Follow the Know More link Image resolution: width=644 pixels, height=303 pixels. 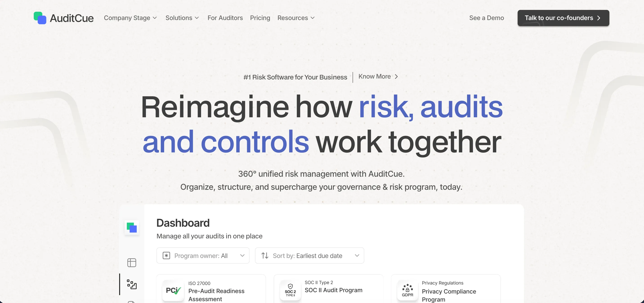point(378,77)
